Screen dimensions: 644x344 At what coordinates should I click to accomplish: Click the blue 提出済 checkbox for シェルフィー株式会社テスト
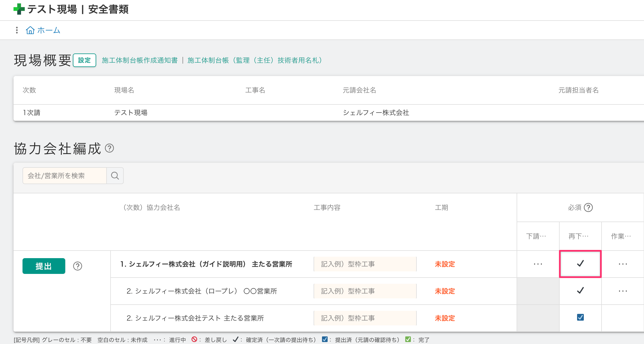[580, 318]
